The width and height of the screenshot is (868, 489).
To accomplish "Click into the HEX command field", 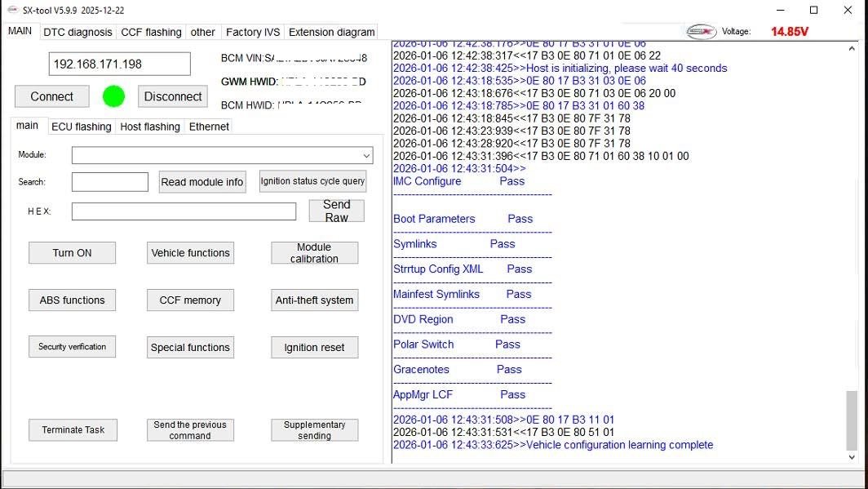I will (184, 211).
